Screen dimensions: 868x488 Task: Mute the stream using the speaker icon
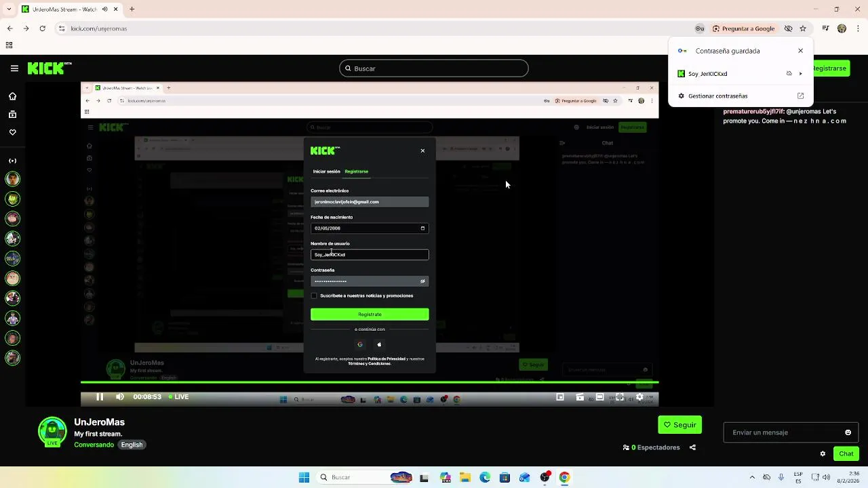tap(120, 396)
